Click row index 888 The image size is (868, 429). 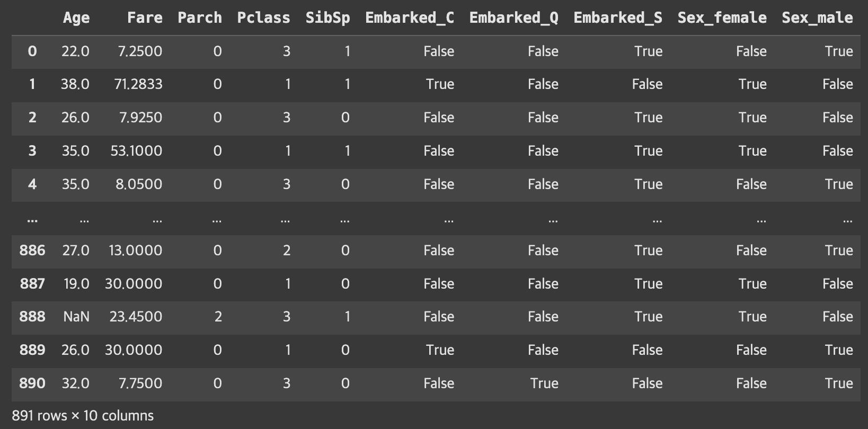pos(32,317)
